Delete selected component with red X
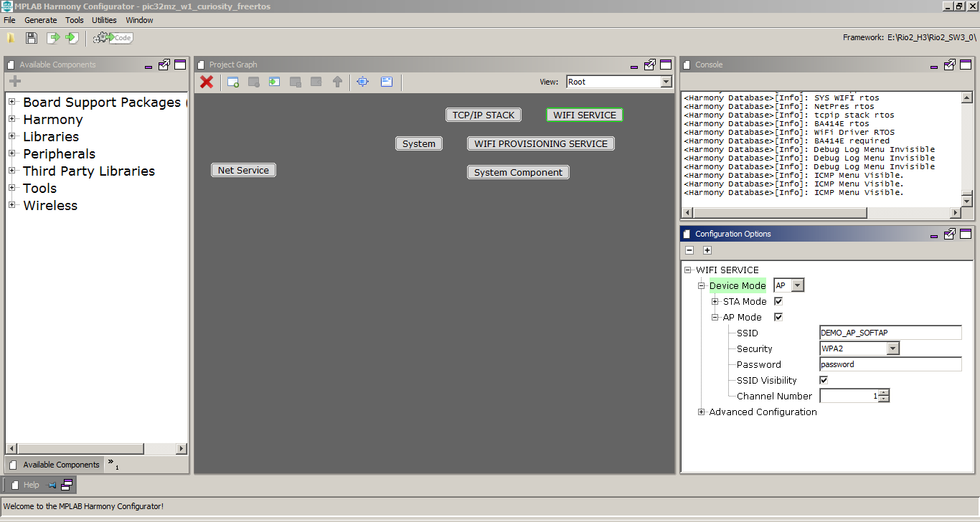Screen dimensions: 980x522 [x=207, y=82]
